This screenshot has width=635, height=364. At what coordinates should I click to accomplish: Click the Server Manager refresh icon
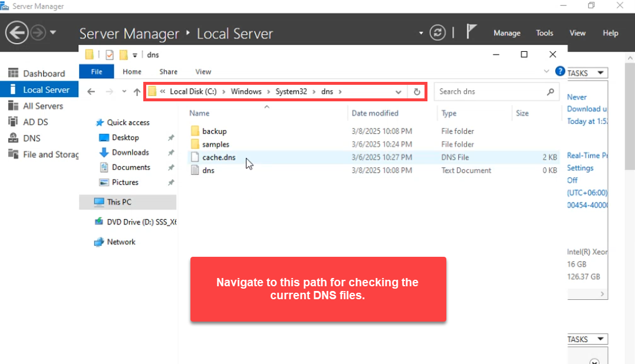[x=437, y=33]
